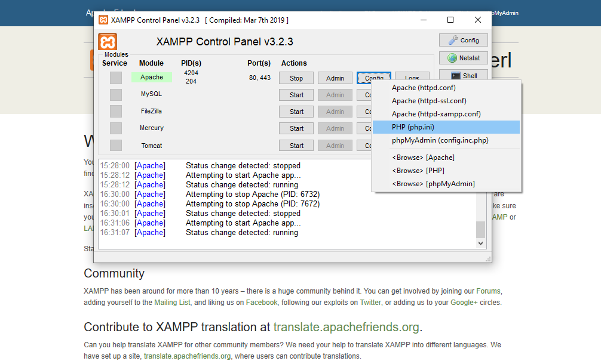
Task: Click log scrollbar down arrow
Action: coord(481,243)
